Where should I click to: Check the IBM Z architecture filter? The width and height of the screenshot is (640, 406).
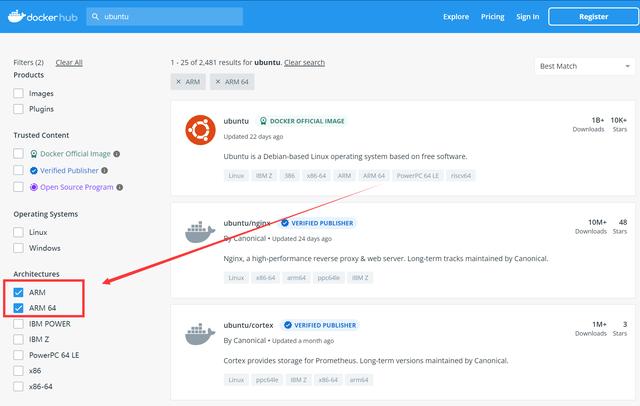tap(18, 339)
